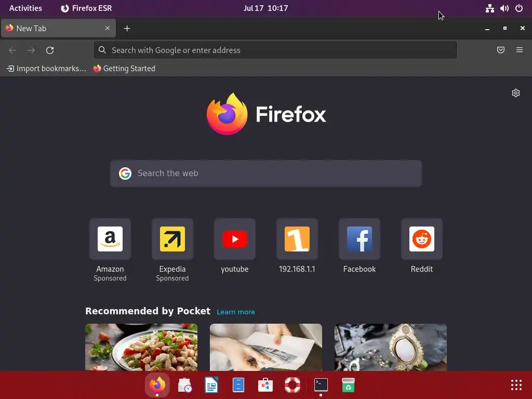
Task: Reload the page with the refresh icon
Action: pyautogui.click(x=50, y=50)
